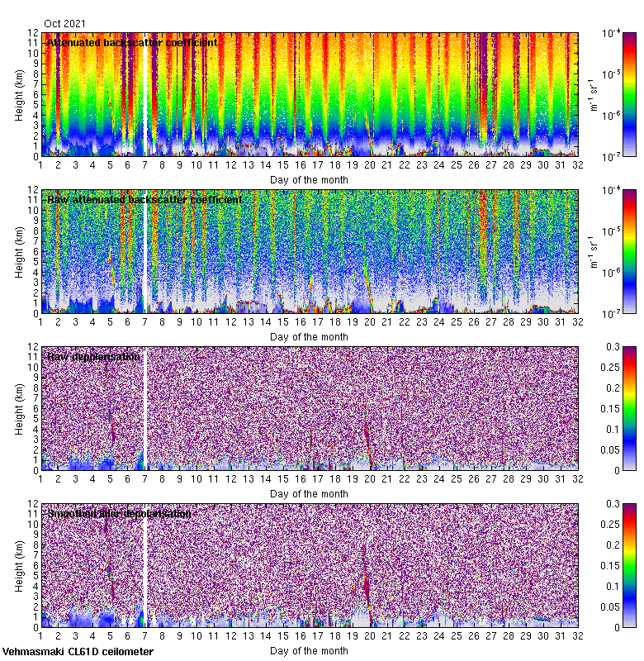Click the bottom panel's Day of the month label
Image resolution: width=644 pixels, height=661 pixels.
pyautogui.click(x=310, y=650)
